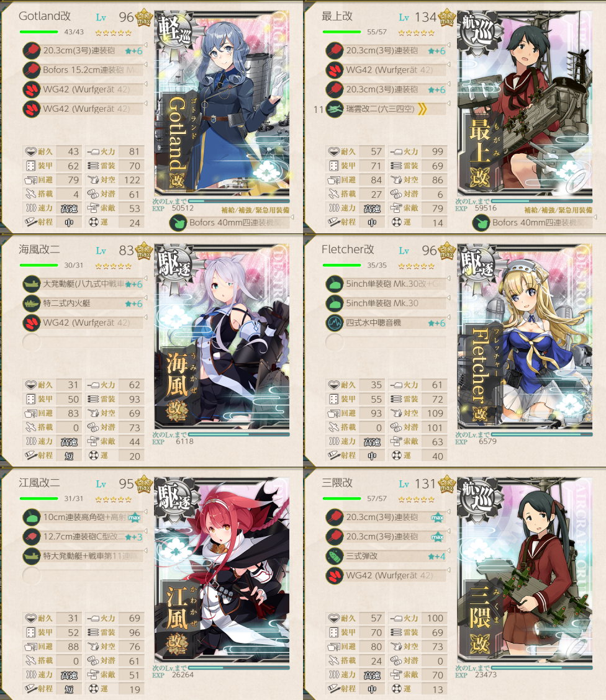
Task: Open Gotland's 20.3cm(3号)連装砲 equipment slot
Action: tap(83, 50)
